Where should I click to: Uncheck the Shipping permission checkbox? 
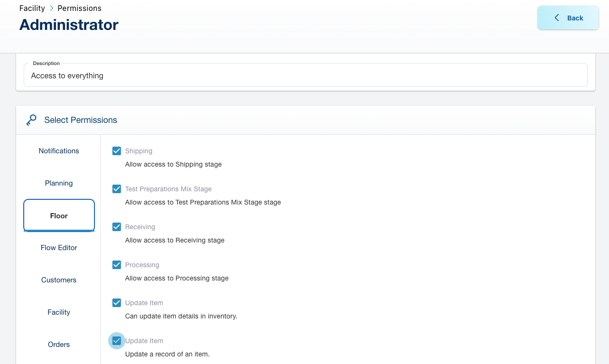coord(117,151)
